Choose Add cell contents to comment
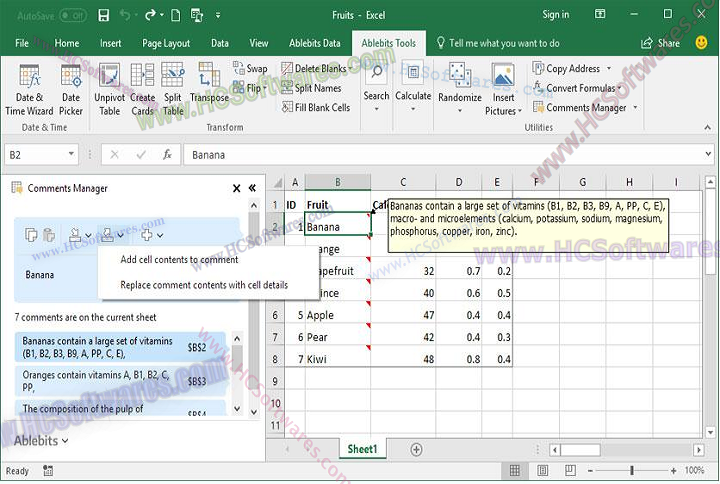The width and height of the screenshot is (720, 484). pyautogui.click(x=179, y=259)
